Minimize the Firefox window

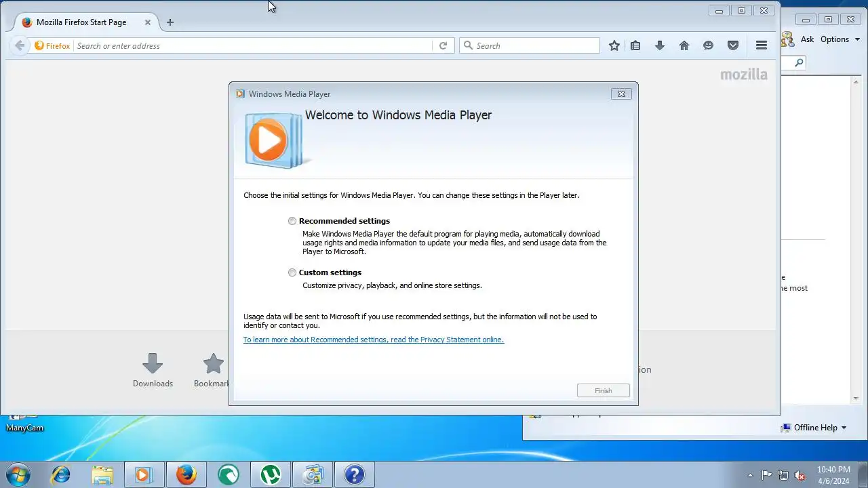(719, 10)
